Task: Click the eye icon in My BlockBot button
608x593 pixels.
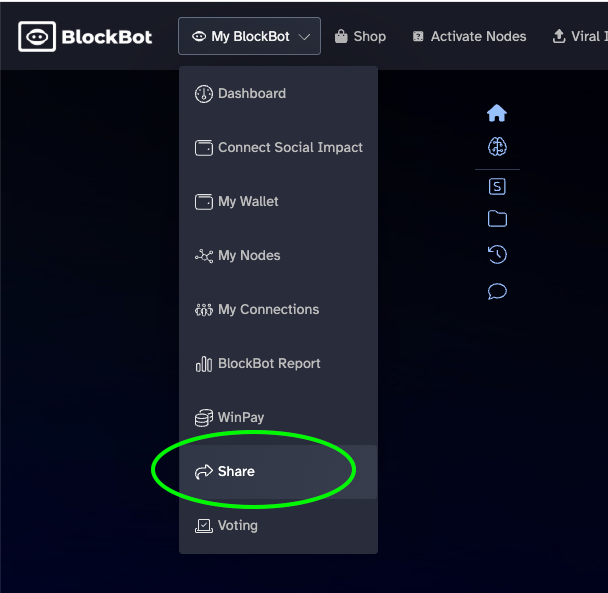Action: point(199,36)
